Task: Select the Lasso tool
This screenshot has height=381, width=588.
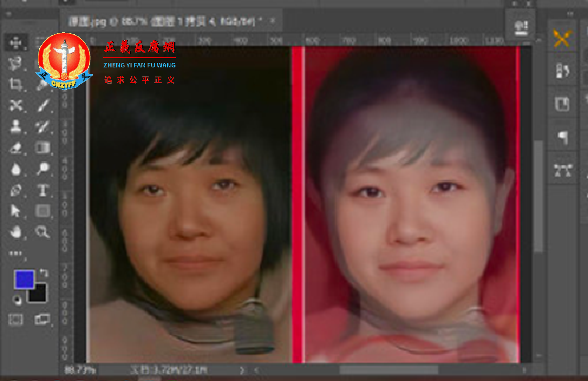Action: [16, 64]
